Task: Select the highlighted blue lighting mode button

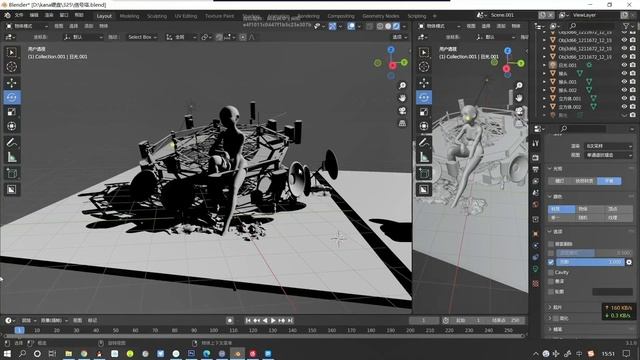Action: pyautogui.click(x=609, y=181)
